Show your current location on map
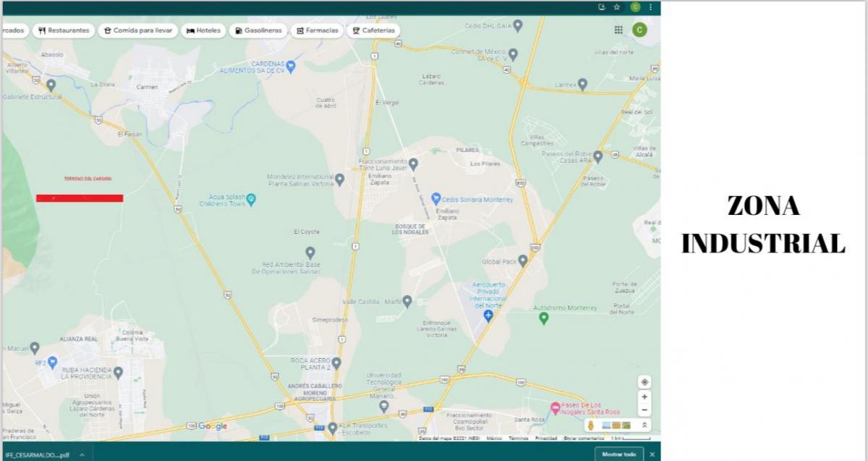Image resolution: width=868 pixels, height=461 pixels. tap(644, 382)
